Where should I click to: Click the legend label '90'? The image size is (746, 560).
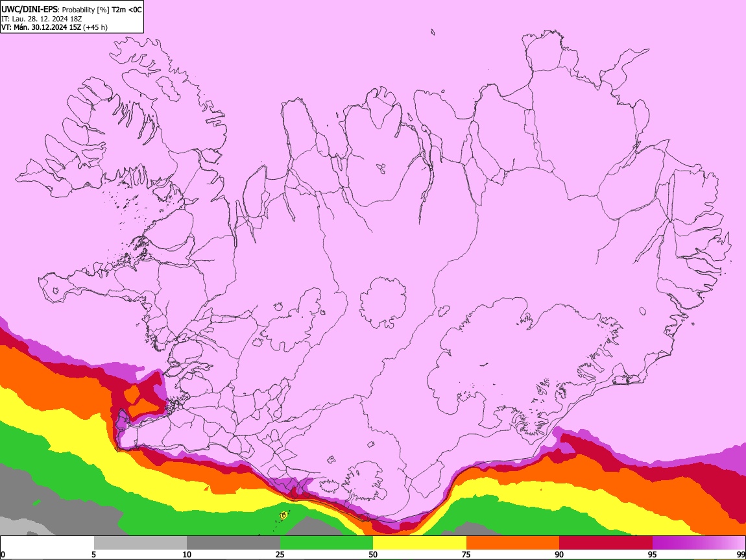559,555
